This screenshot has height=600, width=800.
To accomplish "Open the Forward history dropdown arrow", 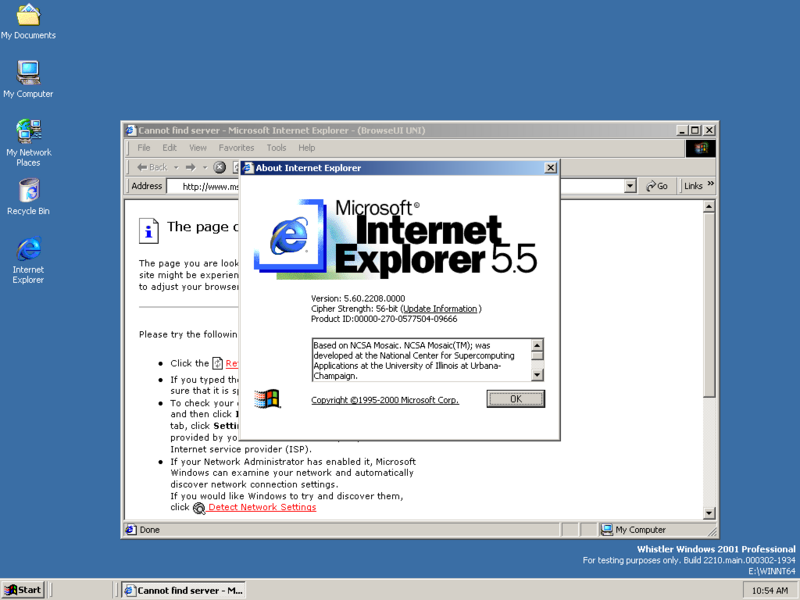I will (x=205, y=167).
